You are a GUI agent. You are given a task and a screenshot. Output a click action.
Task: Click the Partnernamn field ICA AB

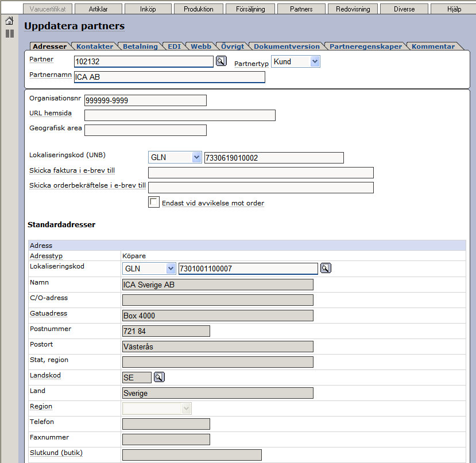170,77
